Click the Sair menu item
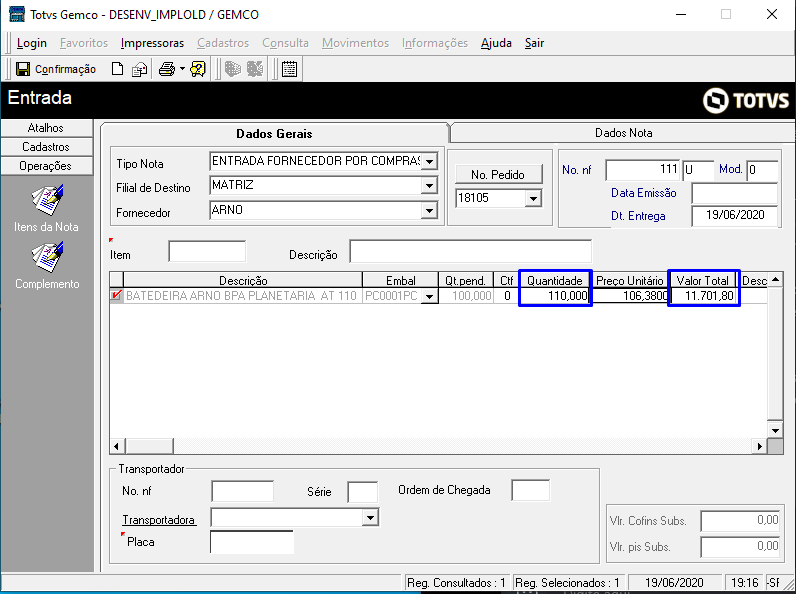Image resolution: width=796 pixels, height=594 pixels. click(x=534, y=43)
